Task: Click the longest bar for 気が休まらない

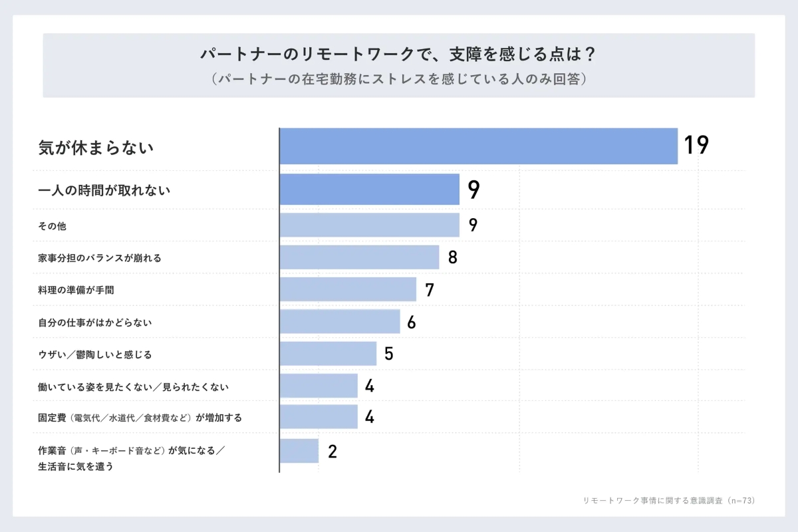Action: tap(478, 146)
